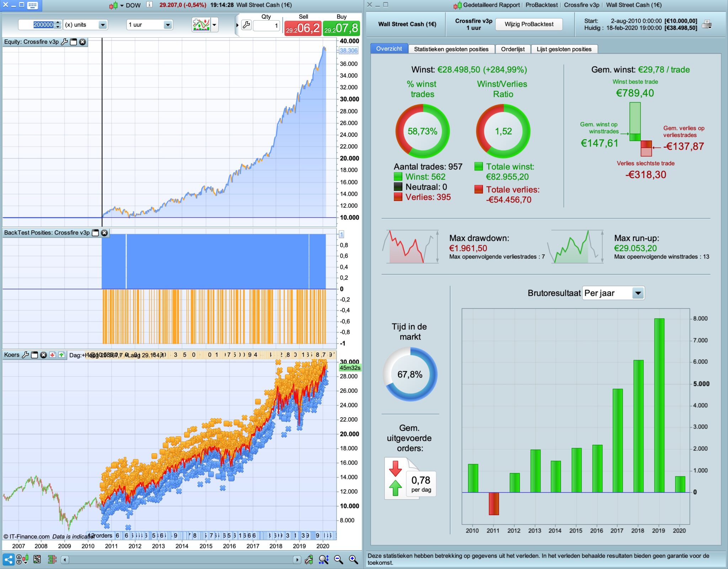Viewport: 728px width, 569px height.
Task: Click the horizontal chart scrollbar track
Action: (x=181, y=560)
